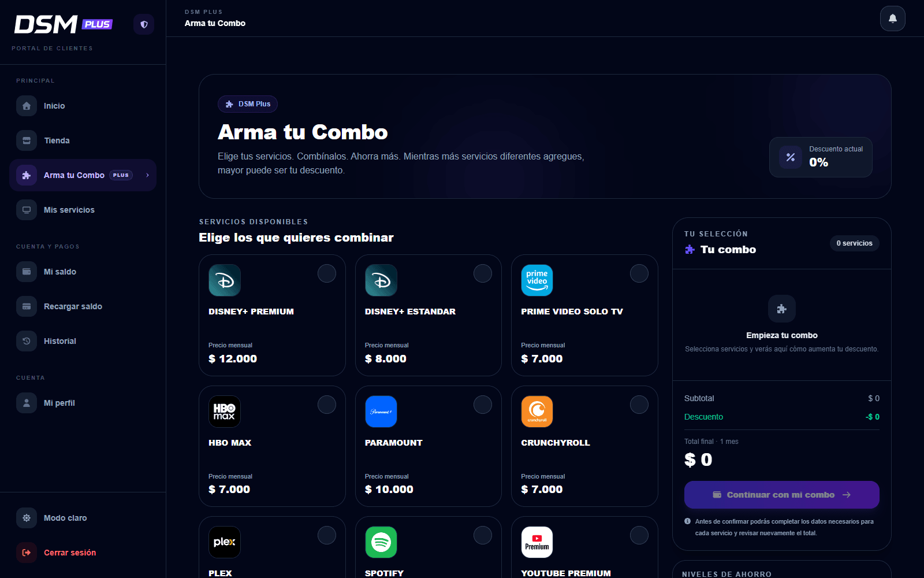This screenshot has width=924, height=578.
Task: Open Historial menu item
Action: [83, 341]
